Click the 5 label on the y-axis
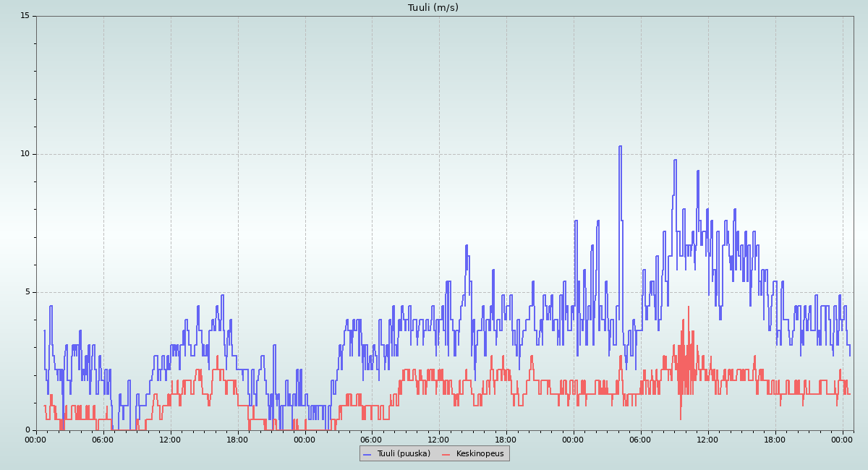868x470 pixels. click(27, 292)
